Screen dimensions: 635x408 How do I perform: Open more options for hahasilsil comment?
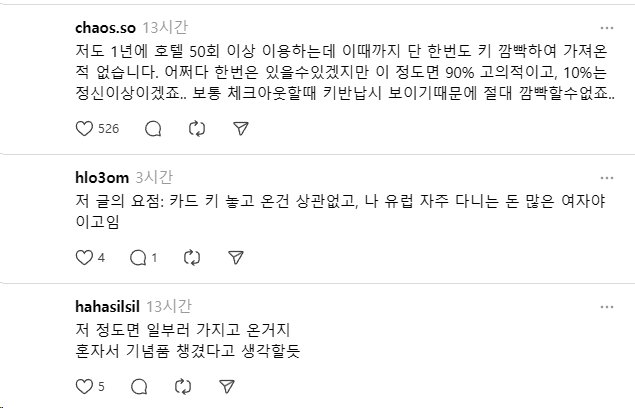click(606, 306)
